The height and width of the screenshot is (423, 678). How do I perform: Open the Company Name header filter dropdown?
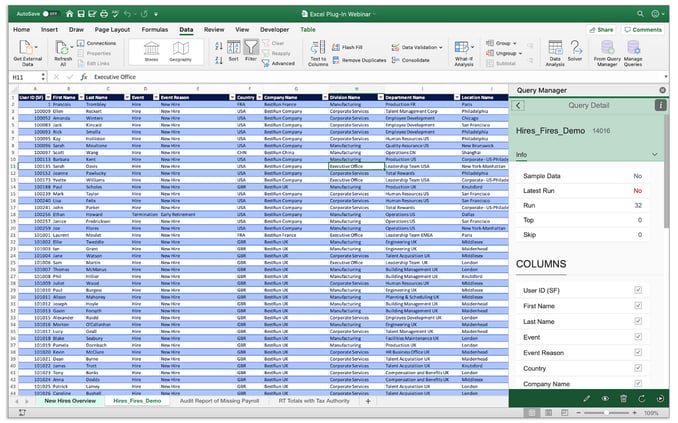325,97
